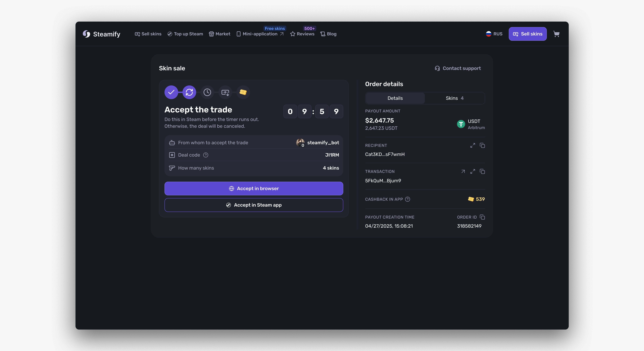Click cashback in app info icon
The image size is (644, 351).
(407, 199)
